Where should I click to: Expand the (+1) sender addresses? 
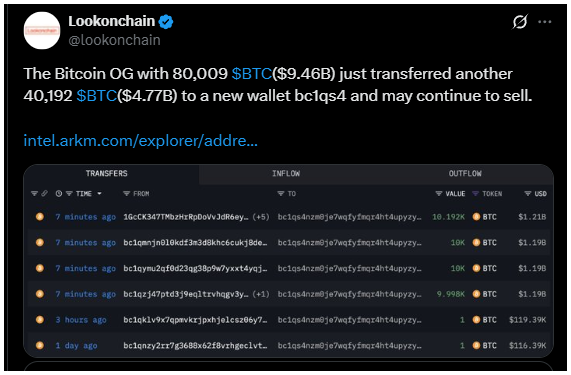(x=261, y=294)
